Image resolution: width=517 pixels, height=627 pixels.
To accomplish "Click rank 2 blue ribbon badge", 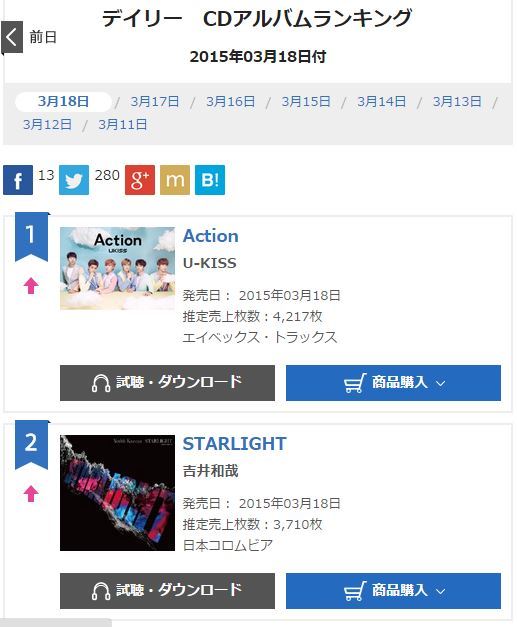I will tap(31, 445).
